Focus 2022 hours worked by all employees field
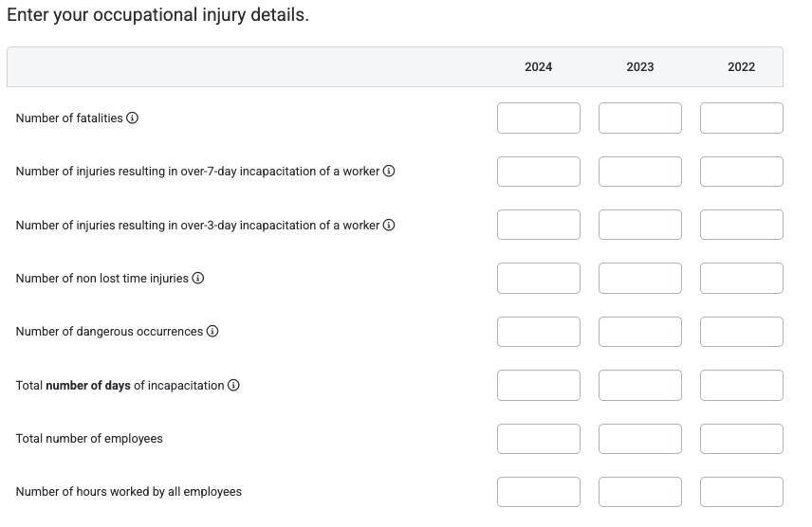Screen dimensions: 812x527 [742, 492]
